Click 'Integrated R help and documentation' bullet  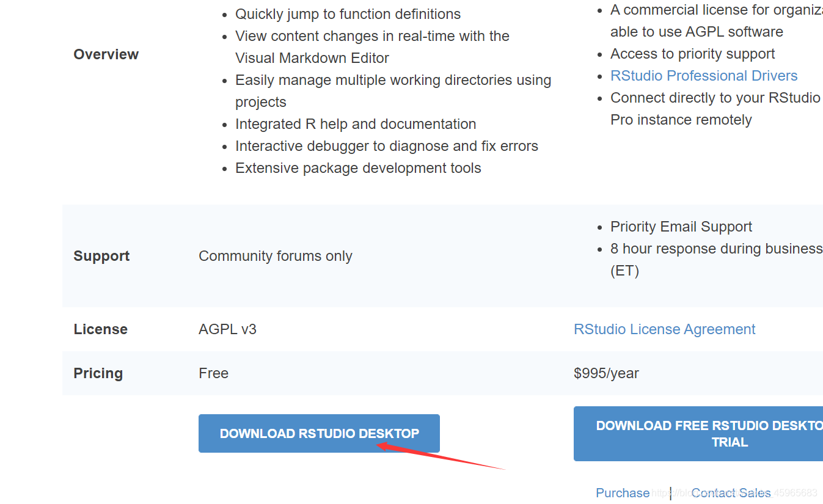pyautogui.click(x=356, y=124)
